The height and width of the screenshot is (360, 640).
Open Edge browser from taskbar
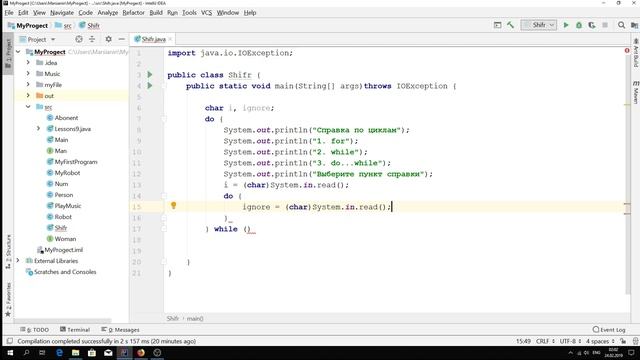tap(59, 353)
